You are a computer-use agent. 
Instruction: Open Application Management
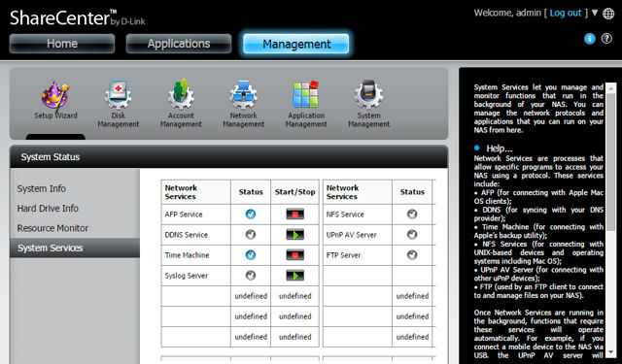tap(306, 104)
